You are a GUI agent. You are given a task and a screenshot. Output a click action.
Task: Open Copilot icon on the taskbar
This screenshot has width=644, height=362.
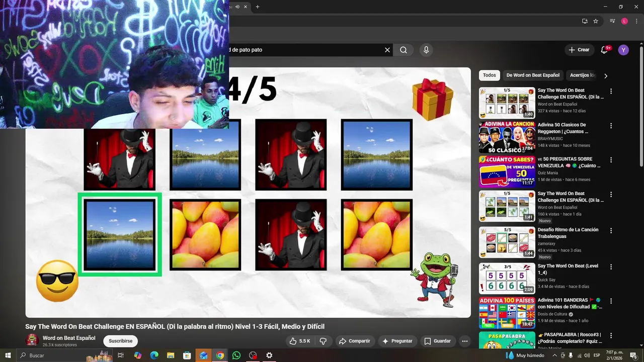pyautogui.click(x=138, y=355)
